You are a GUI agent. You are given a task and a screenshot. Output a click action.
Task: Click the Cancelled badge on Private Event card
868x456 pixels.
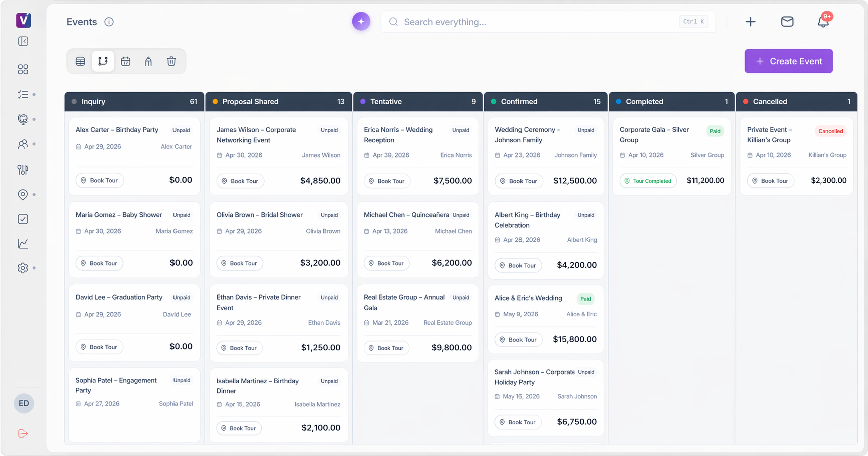(x=830, y=131)
